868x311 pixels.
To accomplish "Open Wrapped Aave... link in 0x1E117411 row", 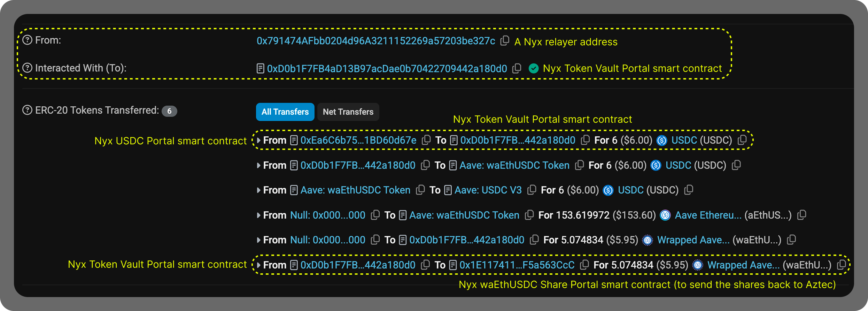I will 744,265.
